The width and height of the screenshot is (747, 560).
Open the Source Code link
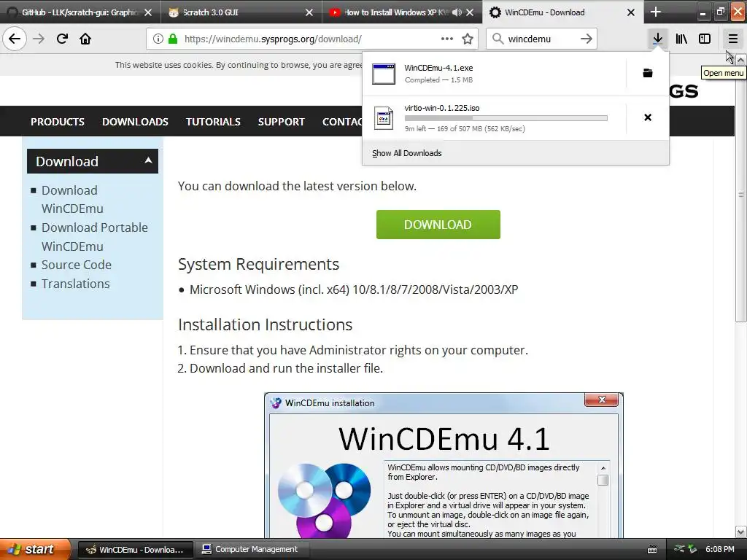[x=77, y=265]
